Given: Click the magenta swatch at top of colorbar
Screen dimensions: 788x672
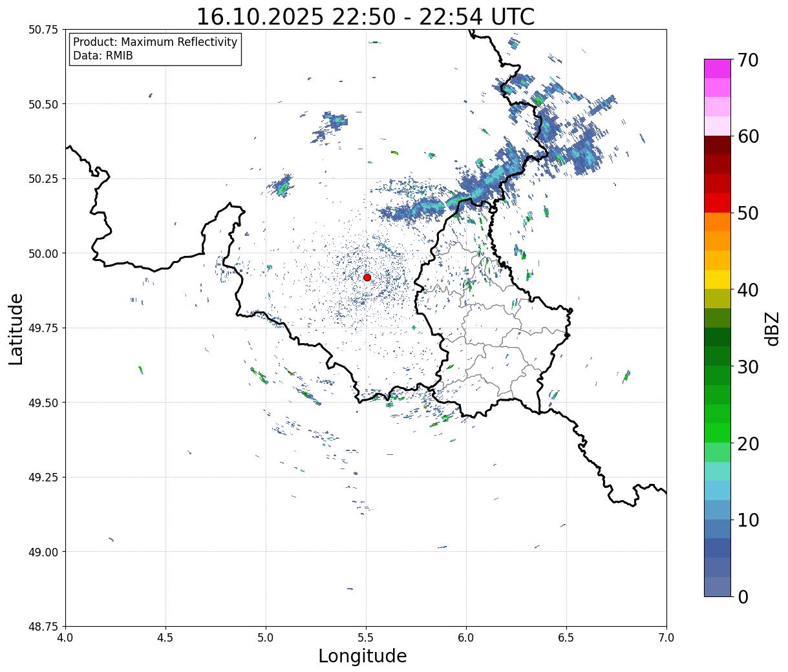Looking at the screenshot, I should 718,68.
